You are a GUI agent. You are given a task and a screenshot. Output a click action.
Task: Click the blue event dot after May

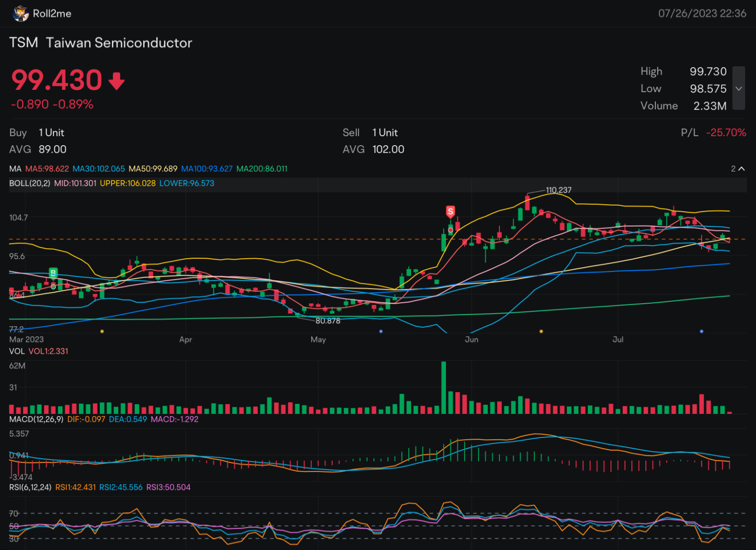tap(381, 332)
